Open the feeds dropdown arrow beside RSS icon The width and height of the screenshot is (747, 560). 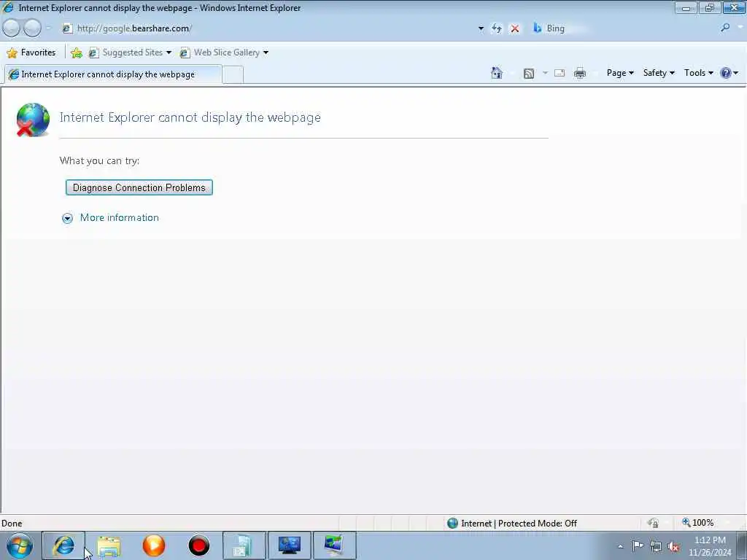(x=545, y=73)
